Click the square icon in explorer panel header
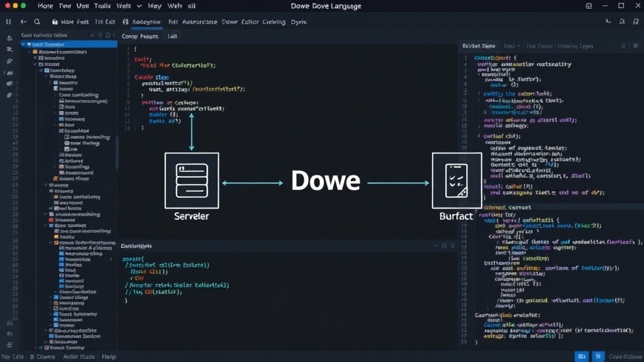 108,35
